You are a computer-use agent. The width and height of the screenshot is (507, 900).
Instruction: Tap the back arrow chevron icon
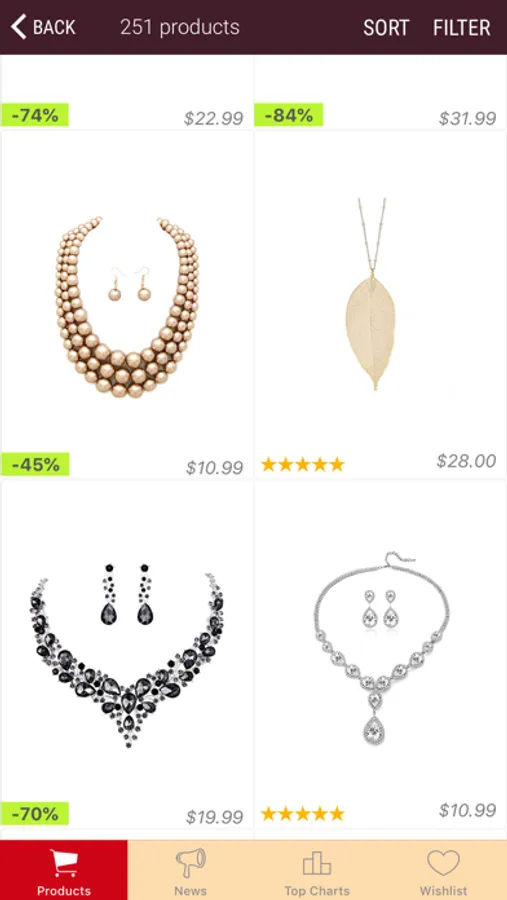[x=18, y=27]
